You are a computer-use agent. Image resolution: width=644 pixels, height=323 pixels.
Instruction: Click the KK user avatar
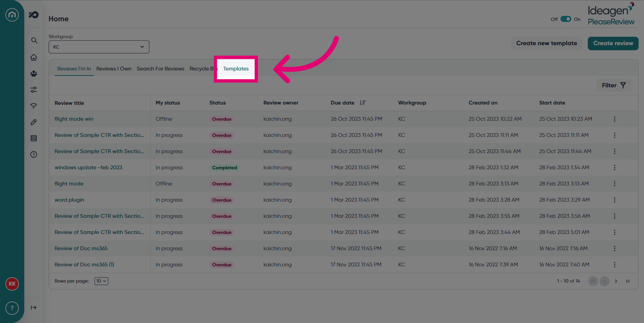pyautogui.click(x=12, y=284)
